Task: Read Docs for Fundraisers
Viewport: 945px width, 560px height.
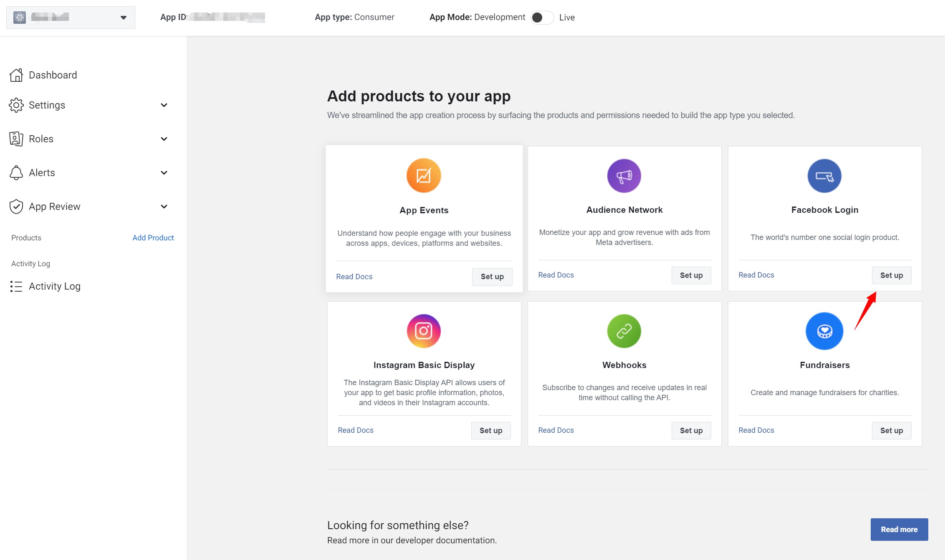Action: tap(756, 430)
